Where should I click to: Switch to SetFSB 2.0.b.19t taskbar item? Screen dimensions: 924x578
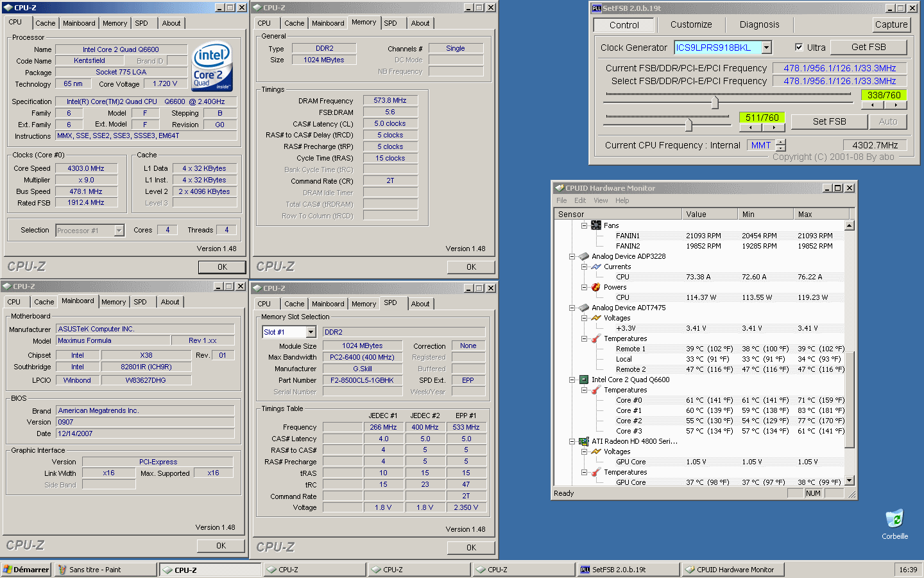click(x=628, y=570)
